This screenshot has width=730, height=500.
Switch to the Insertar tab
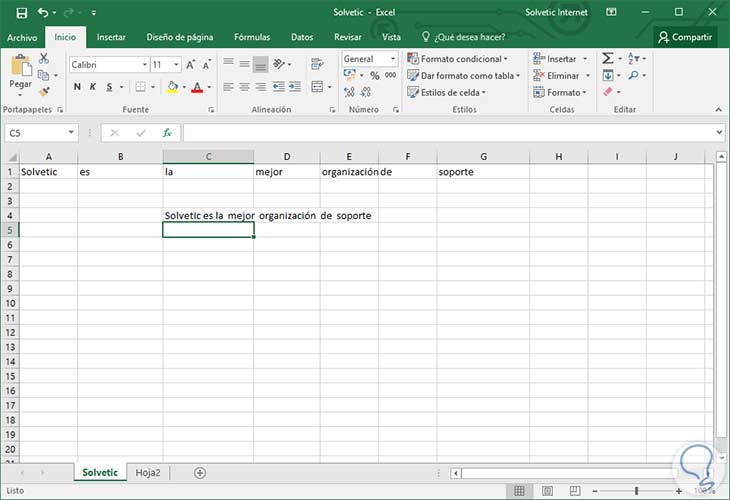(x=111, y=37)
